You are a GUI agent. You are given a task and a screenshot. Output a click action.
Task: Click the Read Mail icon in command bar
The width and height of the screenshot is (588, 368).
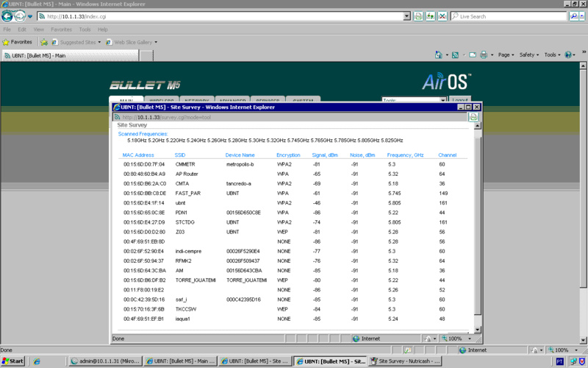point(473,54)
